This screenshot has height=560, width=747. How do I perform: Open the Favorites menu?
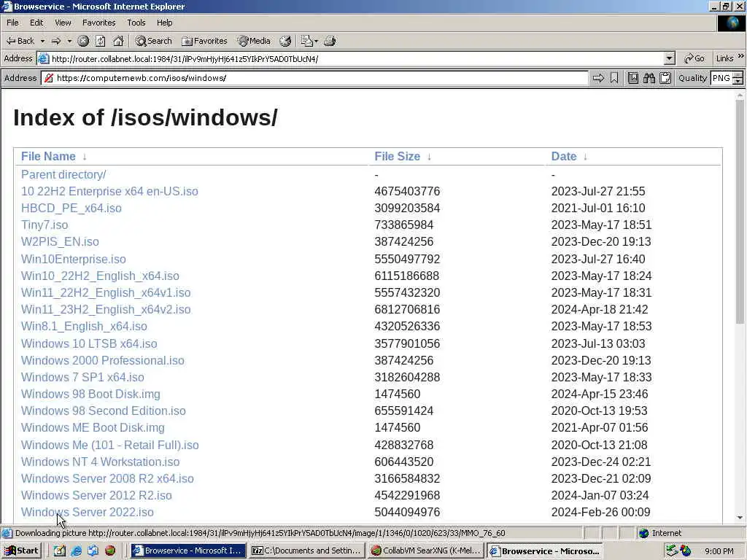(98, 23)
